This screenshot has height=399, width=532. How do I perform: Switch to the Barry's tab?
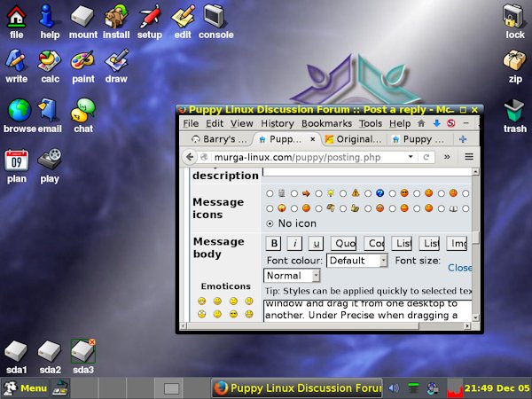(219, 139)
